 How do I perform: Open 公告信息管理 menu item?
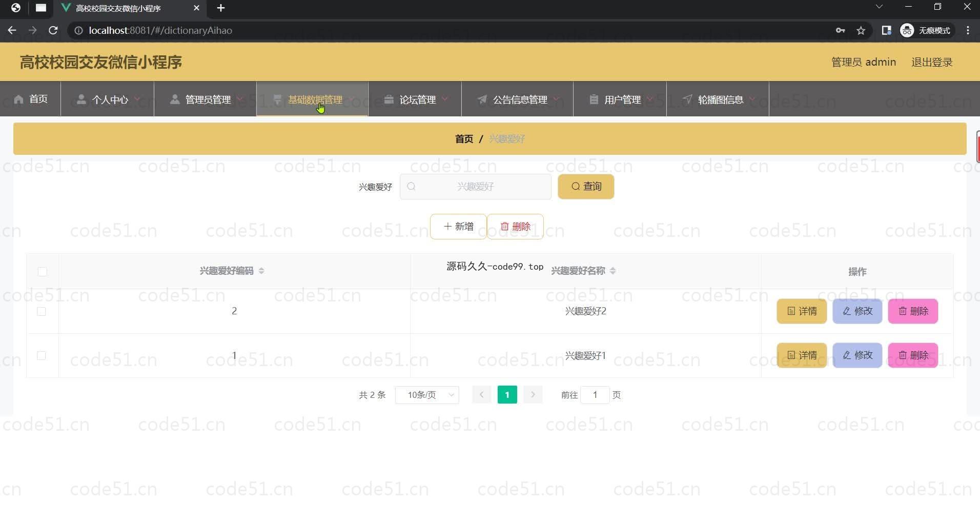[x=518, y=99]
